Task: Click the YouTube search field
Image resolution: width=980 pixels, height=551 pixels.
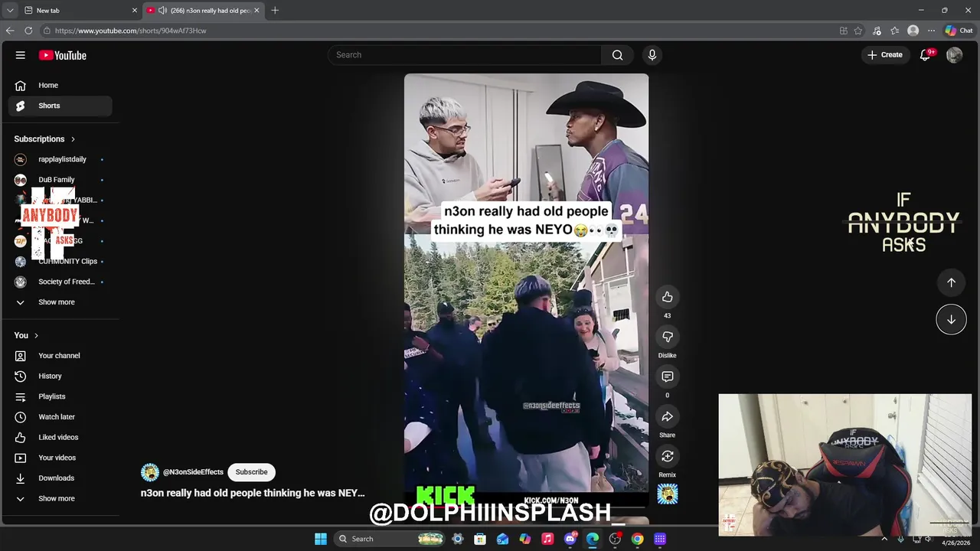Action: [x=465, y=55]
